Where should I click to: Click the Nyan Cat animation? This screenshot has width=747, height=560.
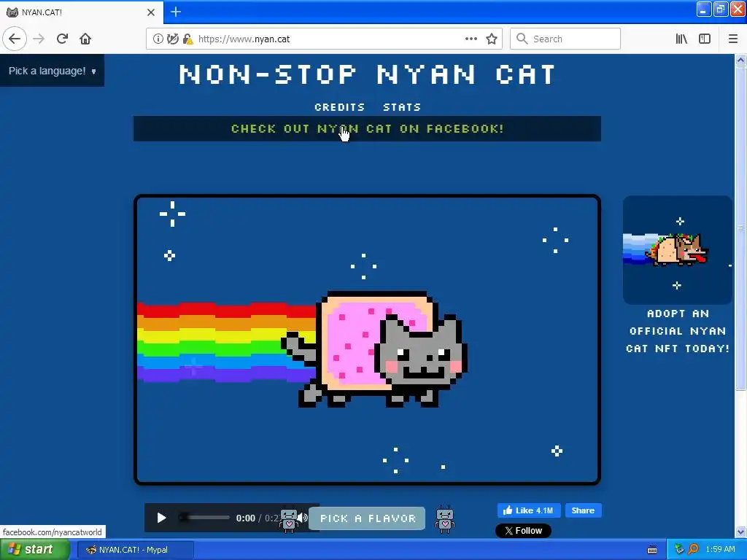[367, 340]
